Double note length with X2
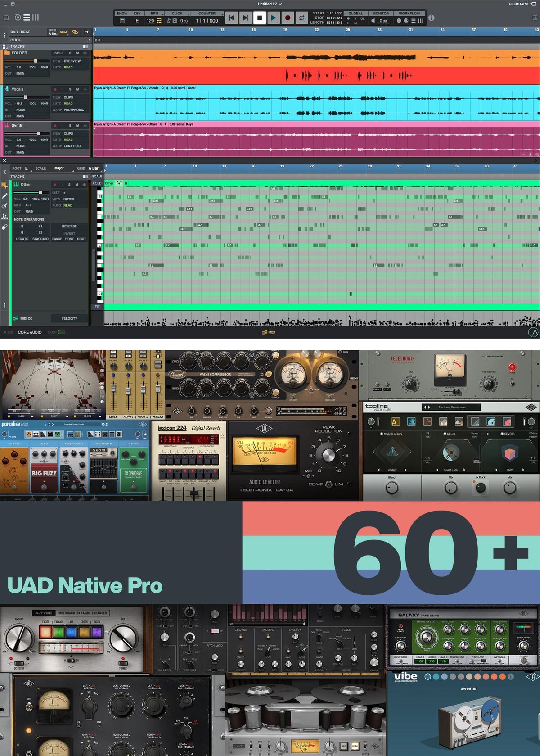Viewport: 540px width, 756px height. click(x=40, y=226)
